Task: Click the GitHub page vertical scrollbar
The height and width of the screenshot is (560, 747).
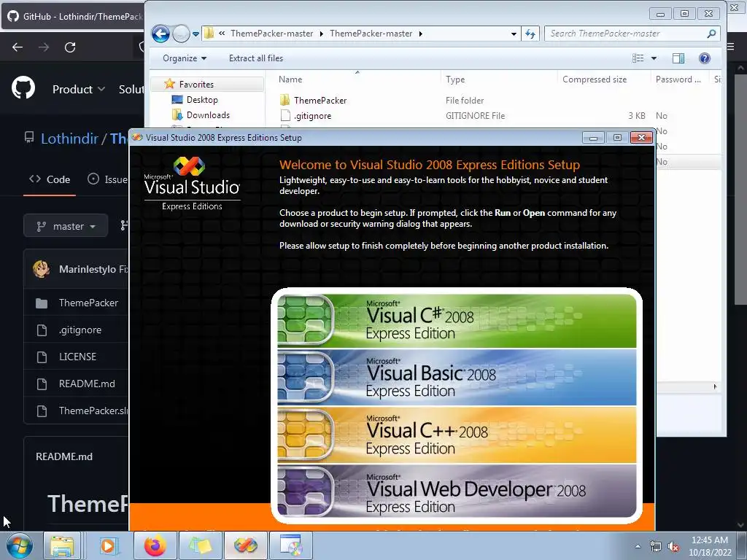Action: 740,188
